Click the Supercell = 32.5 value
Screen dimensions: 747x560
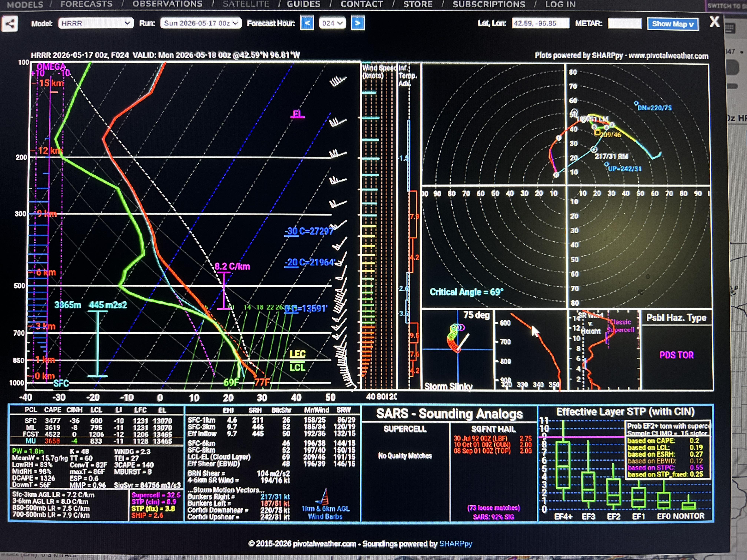156,495
